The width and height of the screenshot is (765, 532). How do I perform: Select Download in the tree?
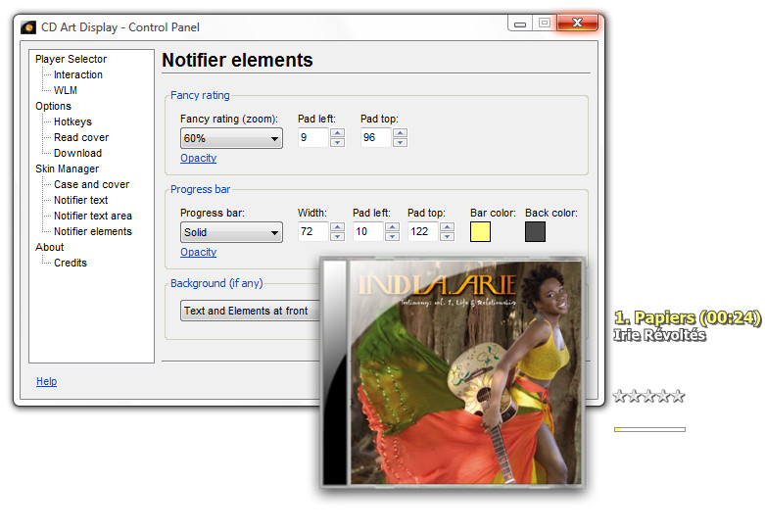tap(77, 153)
